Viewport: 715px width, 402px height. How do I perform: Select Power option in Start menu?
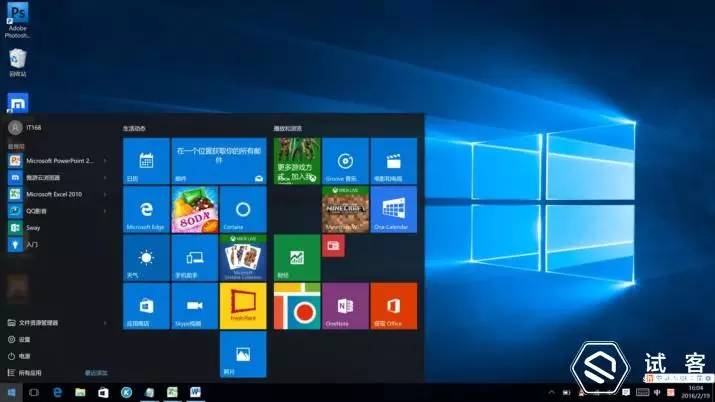(24, 355)
